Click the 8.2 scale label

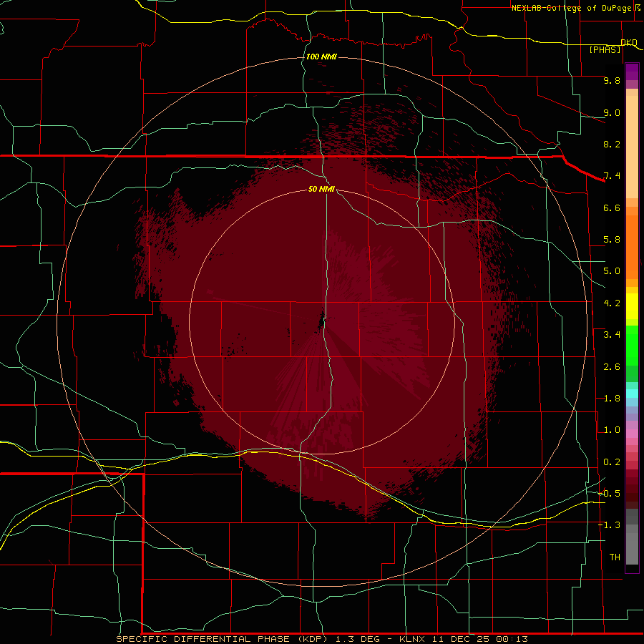click(x=612, y=144)
